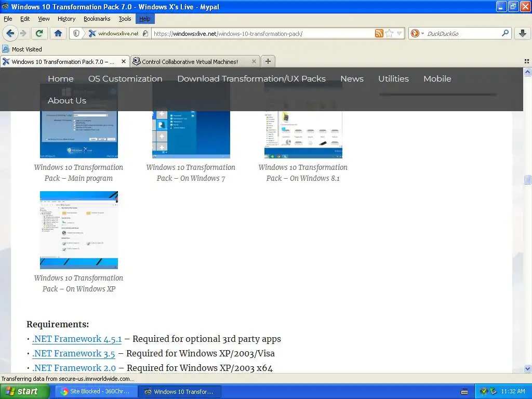Click the 'Windows 10 Transformation Pack – Main program' caption
The height and width of the screenshot is (399, 532).
pos(79,172)
